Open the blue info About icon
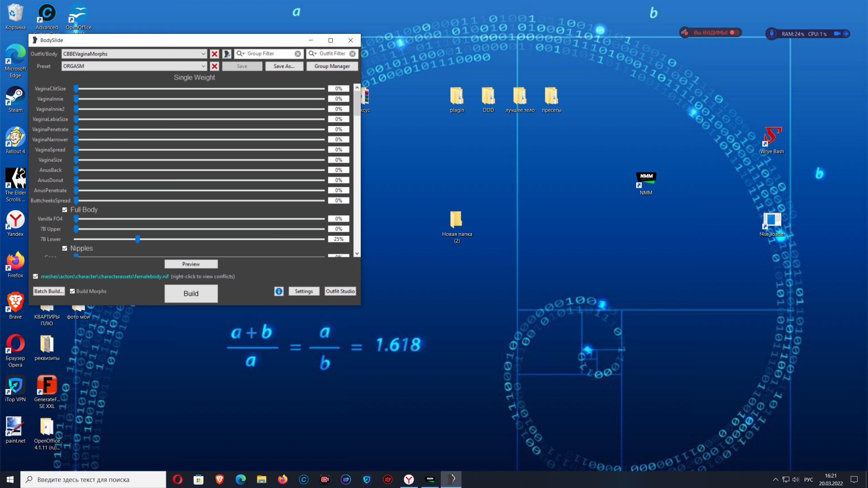Image resolution: width=868 pixels, height=488 pixels. pos(279,291)
